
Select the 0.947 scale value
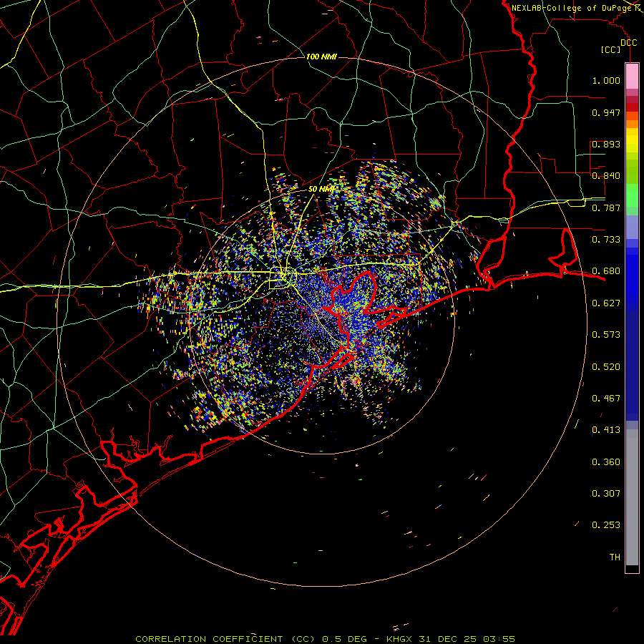[606, 112]
